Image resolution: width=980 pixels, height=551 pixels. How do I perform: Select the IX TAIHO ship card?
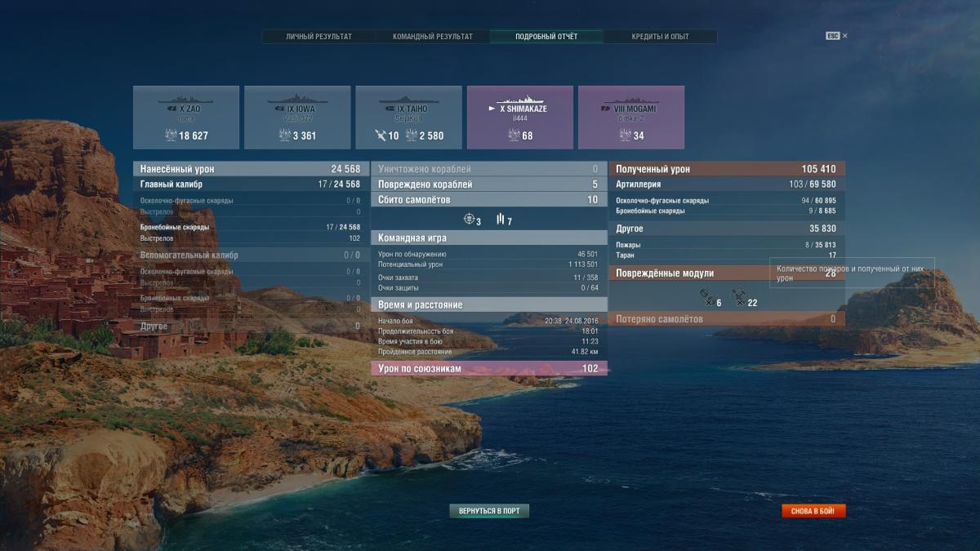408,118
